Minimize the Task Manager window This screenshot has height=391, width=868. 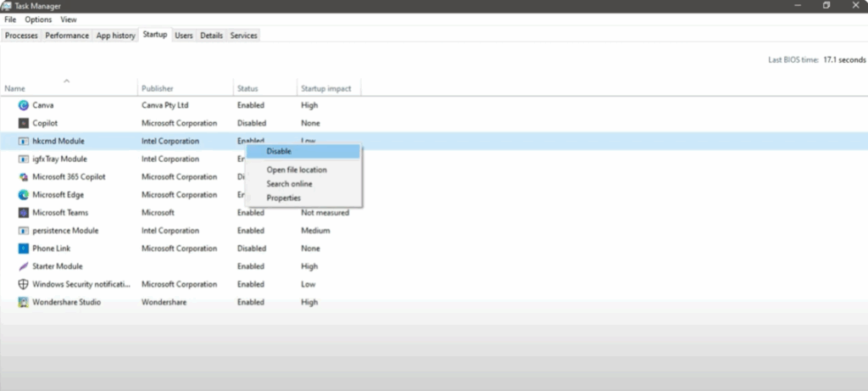coord(798,6)
